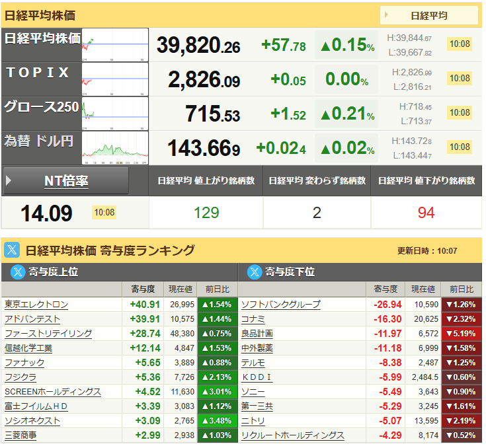Open the ニトリ stock link
Viewport: 486px width, 448px height.
coord(253,421)
